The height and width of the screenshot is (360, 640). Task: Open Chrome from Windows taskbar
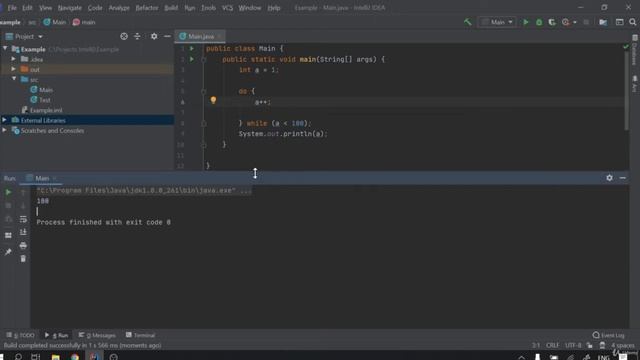[75, 357]
